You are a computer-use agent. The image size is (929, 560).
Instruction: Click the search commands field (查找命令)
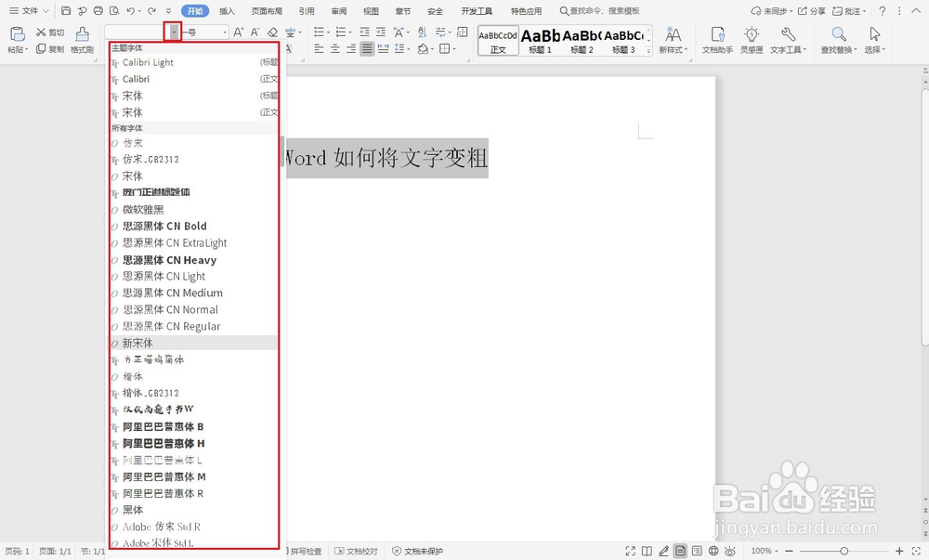[599, 10]
